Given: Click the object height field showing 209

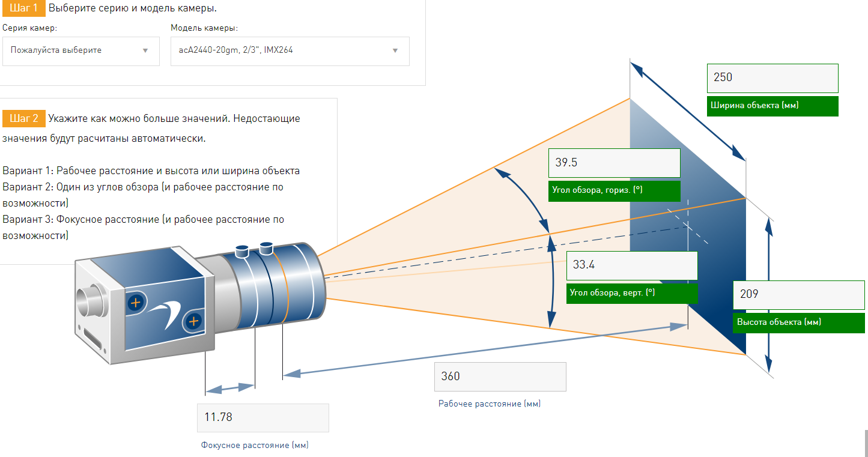Looking at the screenshot, I should click(x=799, y=295).
